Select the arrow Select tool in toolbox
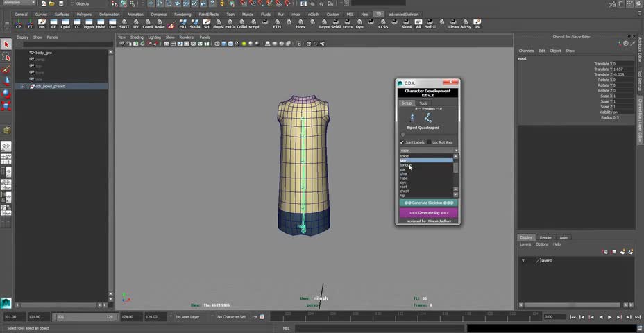This screenshot has width=644, height=333. click(6, 44)
